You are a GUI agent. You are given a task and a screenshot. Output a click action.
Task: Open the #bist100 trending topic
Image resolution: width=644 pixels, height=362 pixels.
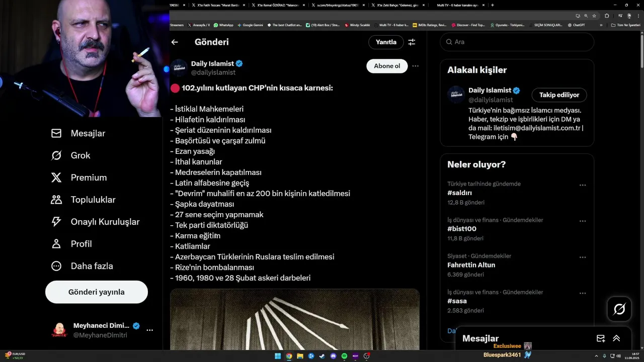(x=462, y=229)
